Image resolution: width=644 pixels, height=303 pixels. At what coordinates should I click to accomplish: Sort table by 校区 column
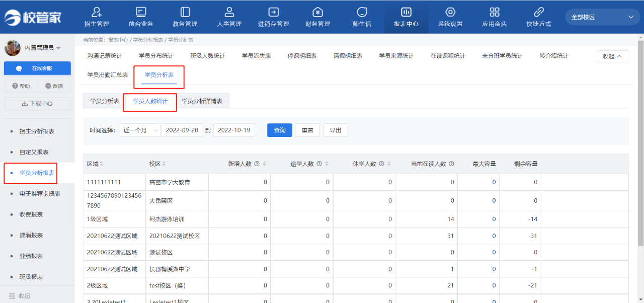[164, 164]
